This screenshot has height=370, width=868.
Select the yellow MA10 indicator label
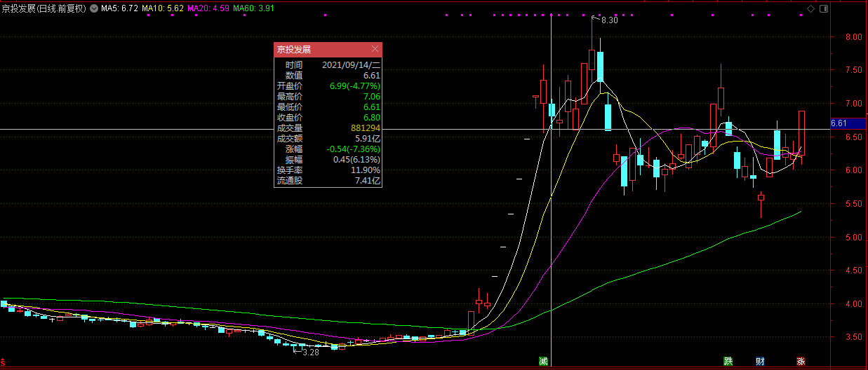(163, 9)
